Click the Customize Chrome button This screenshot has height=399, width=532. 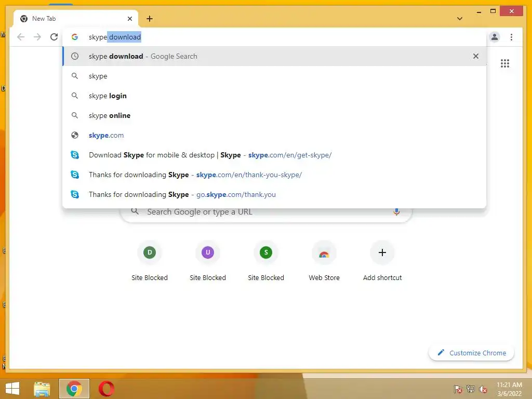click(x=471, y=353)
